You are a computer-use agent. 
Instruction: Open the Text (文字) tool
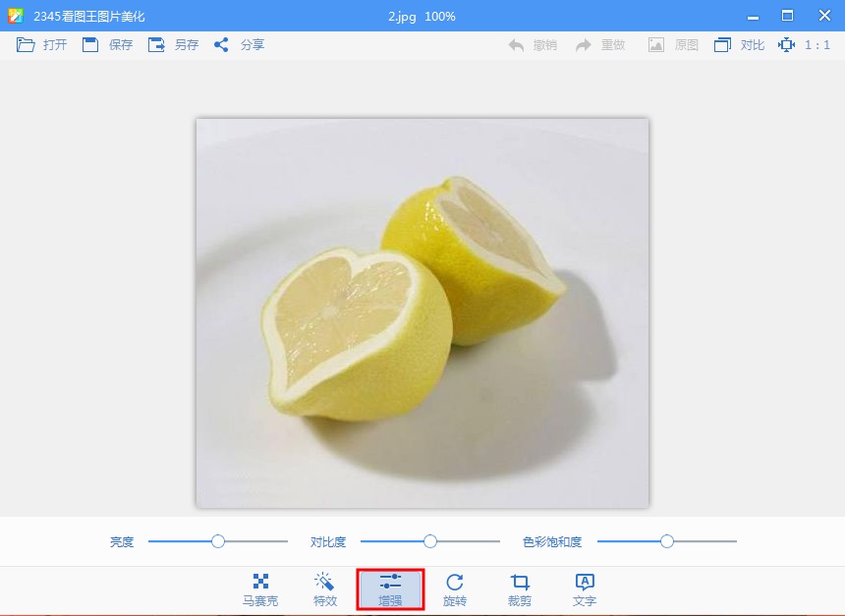click(x=585, y=589)
